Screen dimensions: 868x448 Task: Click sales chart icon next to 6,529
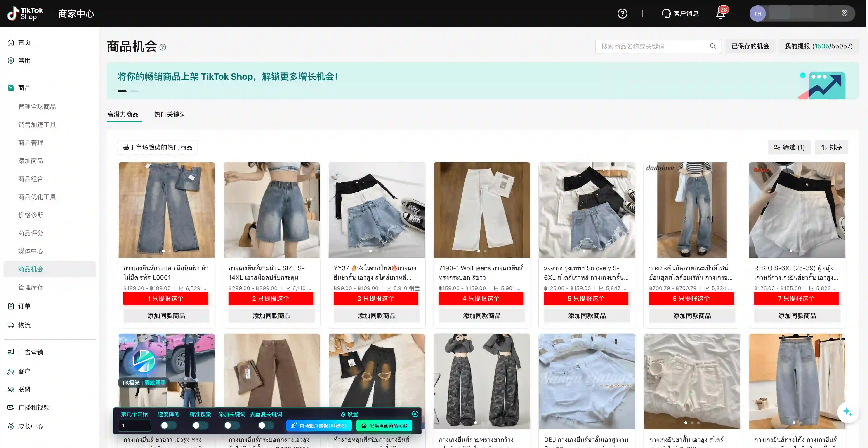click(181, 288)
